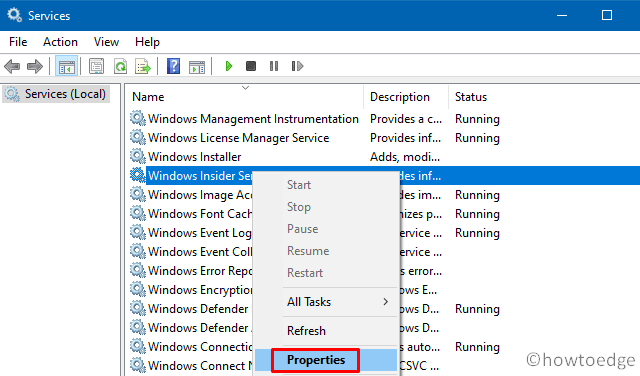This screenshot has height=376, width=640.
Task: Stop the service with square icon
Action: [251, 66]
